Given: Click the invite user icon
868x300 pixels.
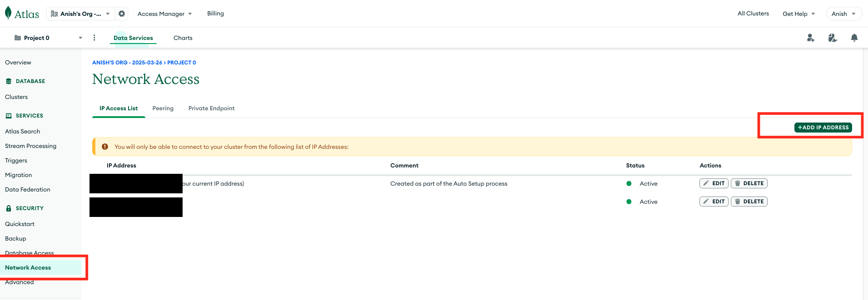Looking at the screenshot, I should pyautogui.click(x=810, y=38).
